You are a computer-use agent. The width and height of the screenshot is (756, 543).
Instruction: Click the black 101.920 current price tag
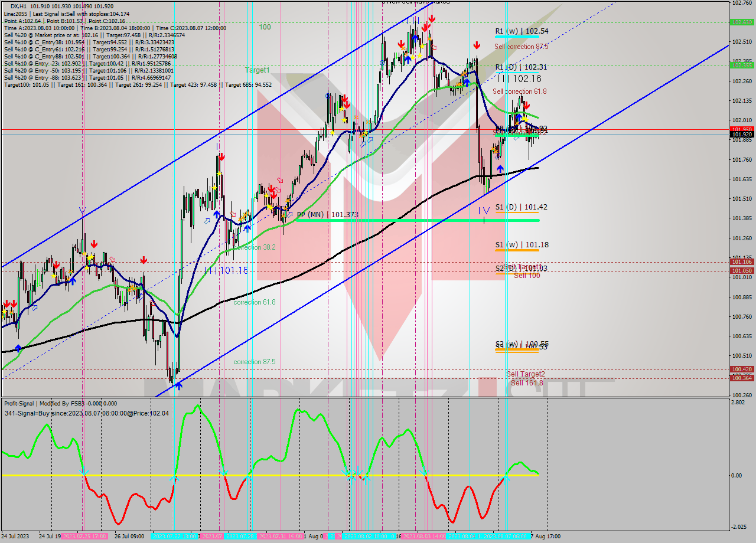tap(742, 135)
